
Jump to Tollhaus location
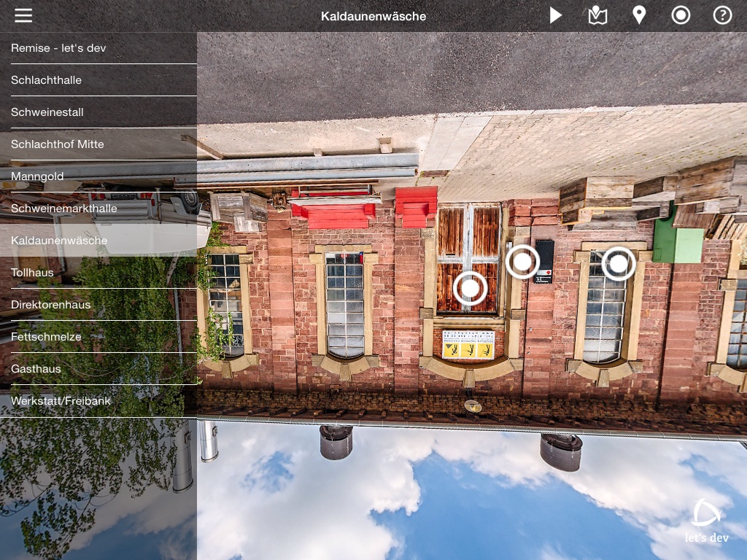click(98, 273)
